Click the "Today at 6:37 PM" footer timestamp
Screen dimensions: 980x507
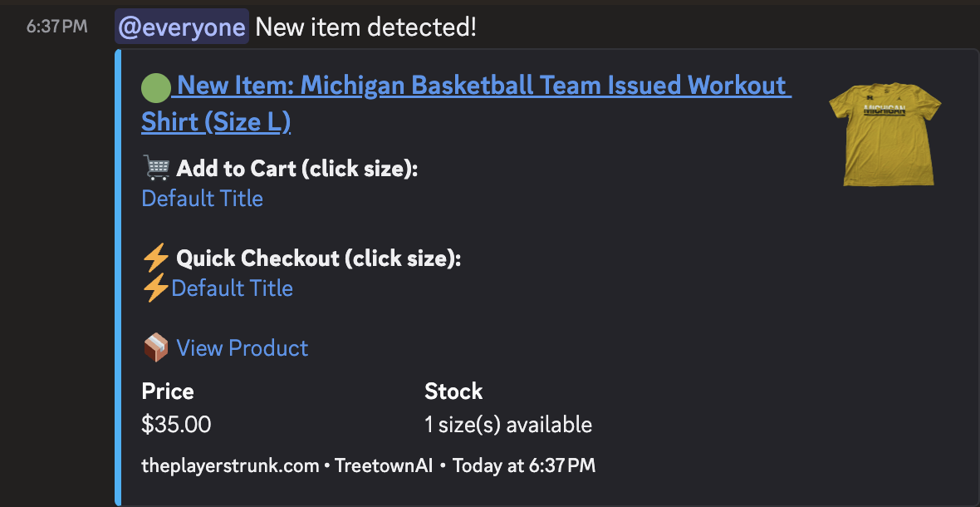tap(524, 465)
